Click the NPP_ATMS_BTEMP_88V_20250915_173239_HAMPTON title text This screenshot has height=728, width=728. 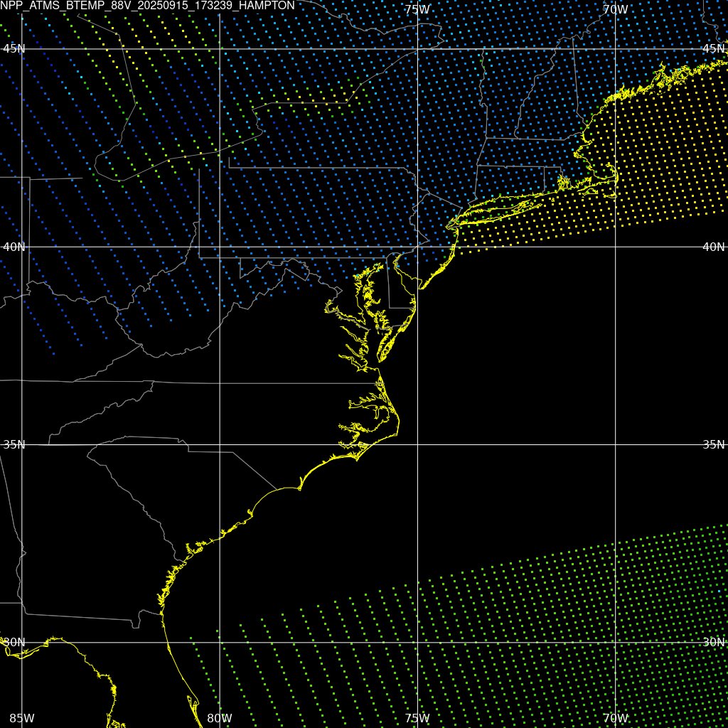point(147,6)
